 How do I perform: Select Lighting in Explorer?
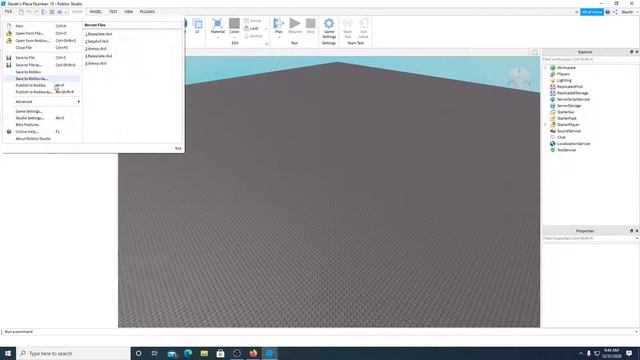tap(564, 80)
